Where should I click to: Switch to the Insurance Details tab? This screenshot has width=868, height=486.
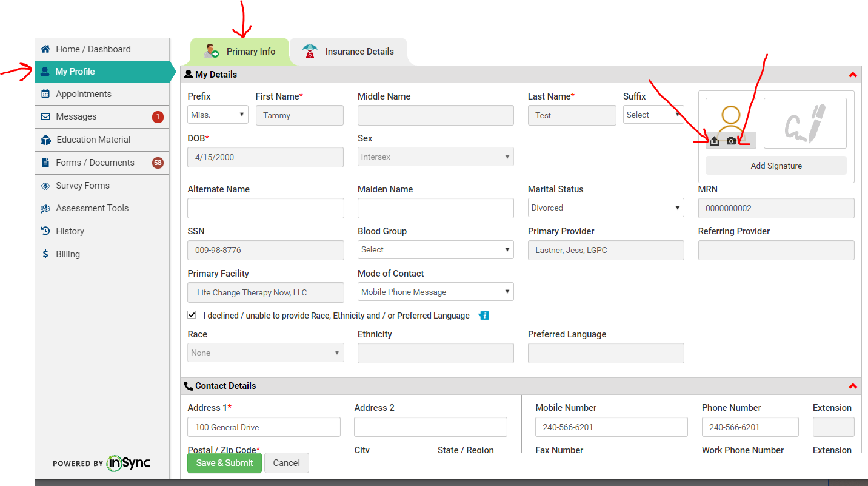(x=349, y=52)
